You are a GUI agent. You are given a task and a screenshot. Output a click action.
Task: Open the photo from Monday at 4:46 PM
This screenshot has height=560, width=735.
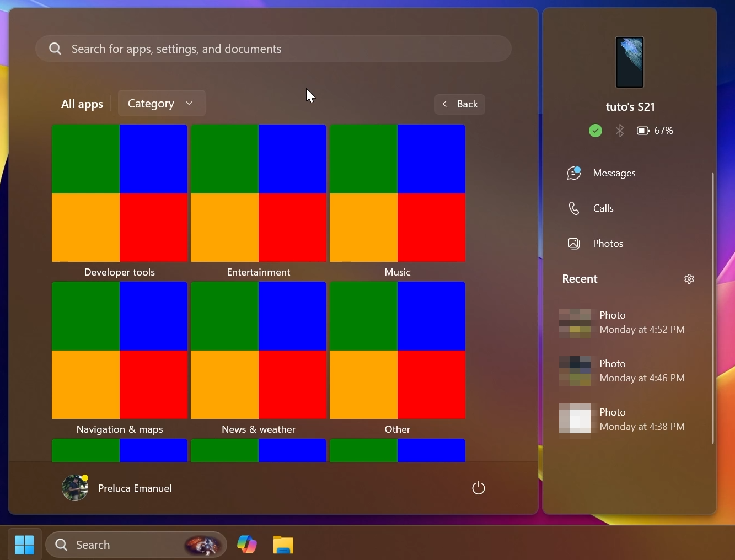(623, 371)
